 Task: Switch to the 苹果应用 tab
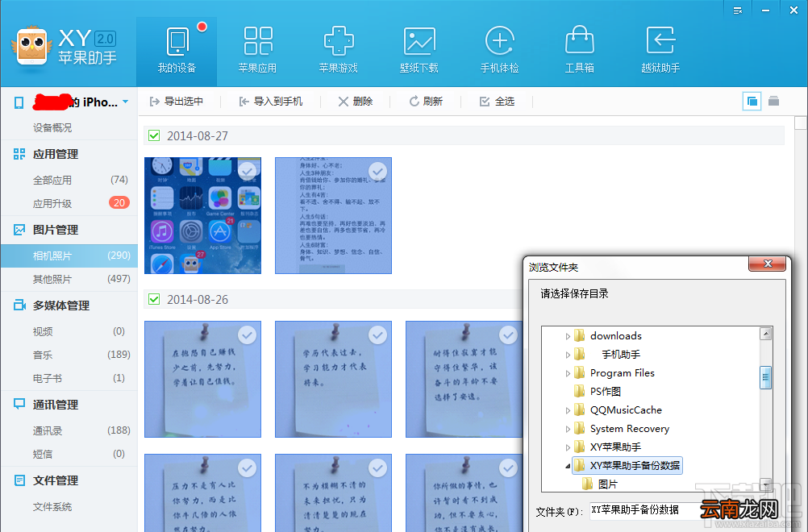pos(258,52)
